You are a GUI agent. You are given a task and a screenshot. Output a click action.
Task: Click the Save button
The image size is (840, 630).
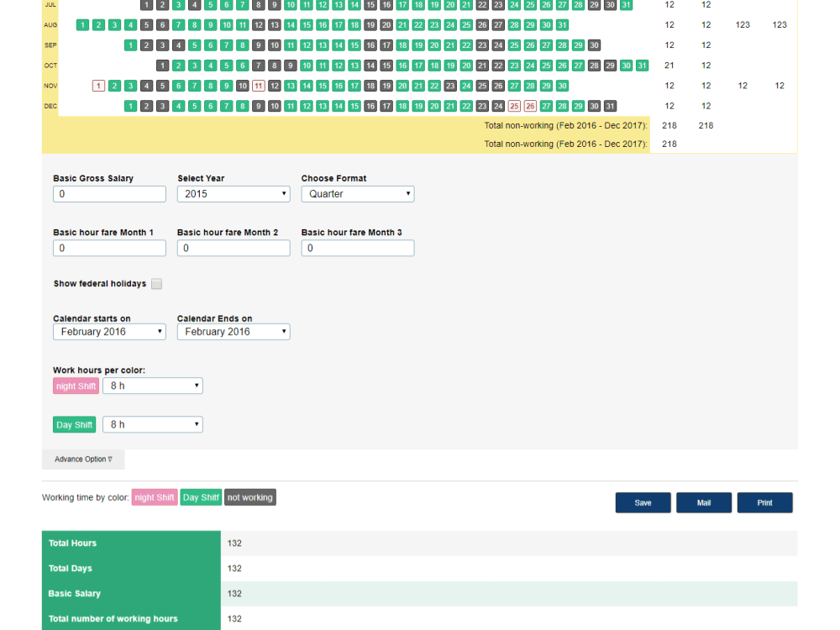643,502
